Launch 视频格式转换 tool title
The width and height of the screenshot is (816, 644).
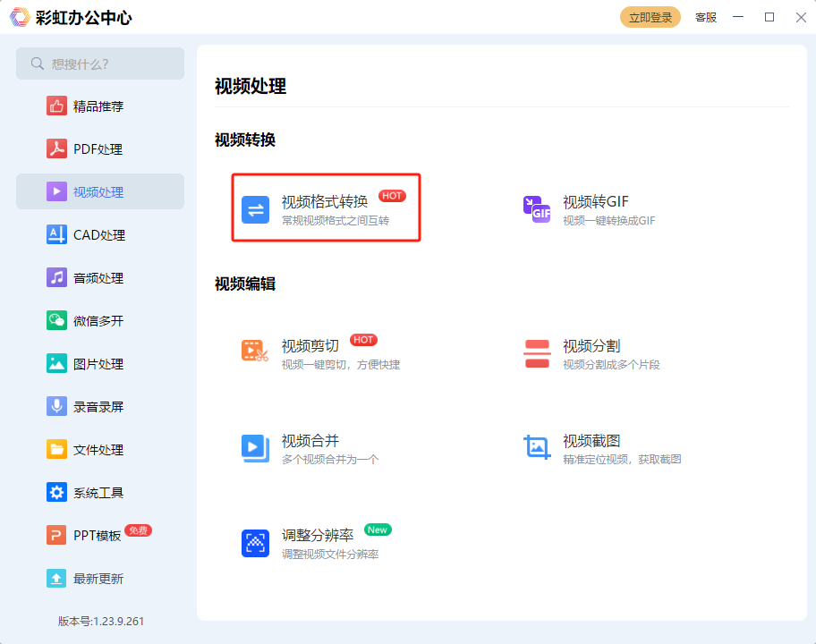[325, 201]
